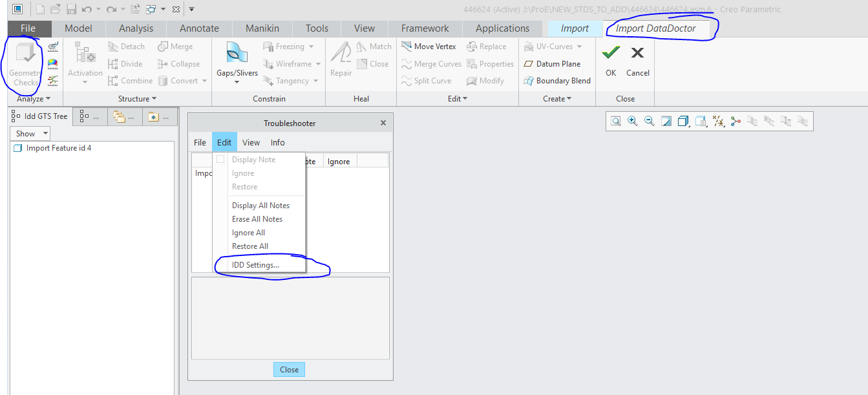Toggle shaded display mode in graphics toolbar
The image size is (868, 395).
[683, 121]
